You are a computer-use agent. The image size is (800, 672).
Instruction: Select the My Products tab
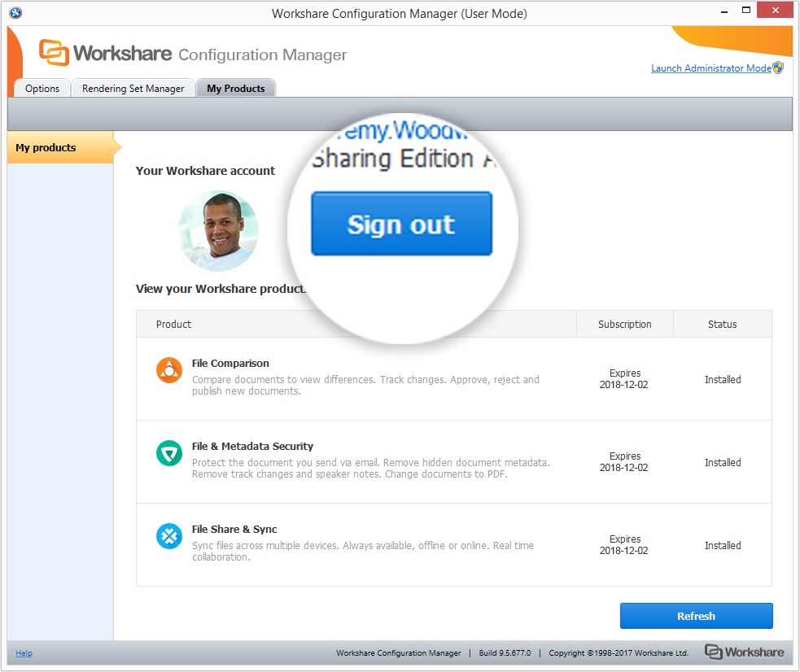236,89
